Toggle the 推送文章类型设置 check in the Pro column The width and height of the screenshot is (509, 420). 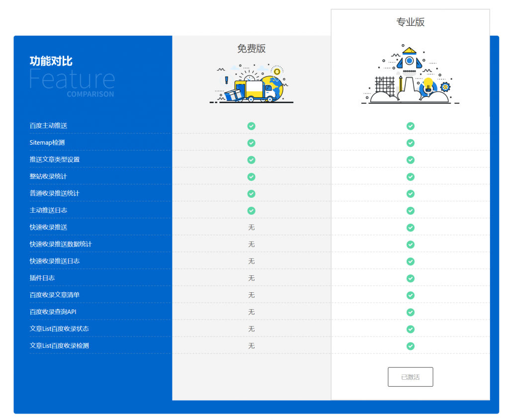click(x=411, y=160)
